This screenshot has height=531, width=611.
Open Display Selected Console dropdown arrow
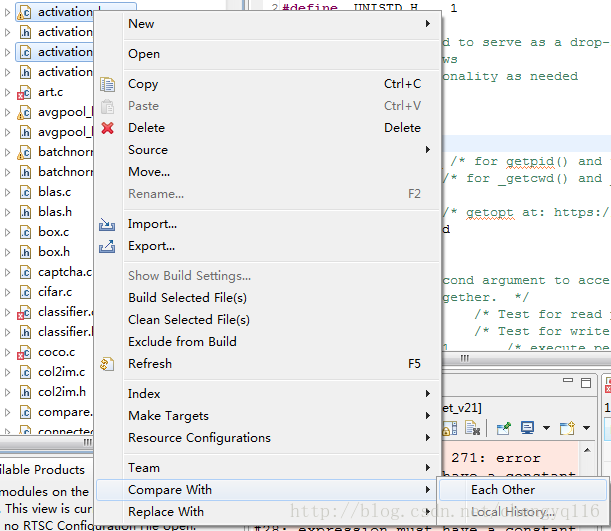tap(546, 428)
